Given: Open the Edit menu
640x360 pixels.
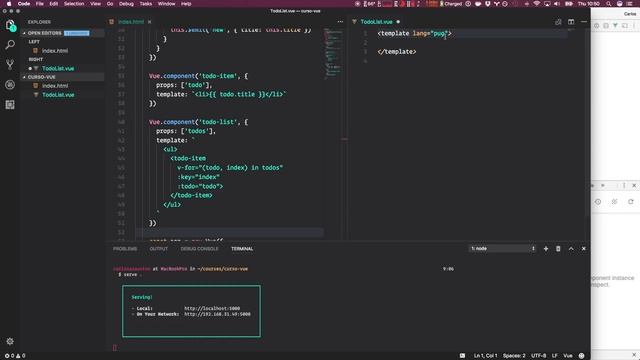Looking at the screenshot, I should point(53,4).
